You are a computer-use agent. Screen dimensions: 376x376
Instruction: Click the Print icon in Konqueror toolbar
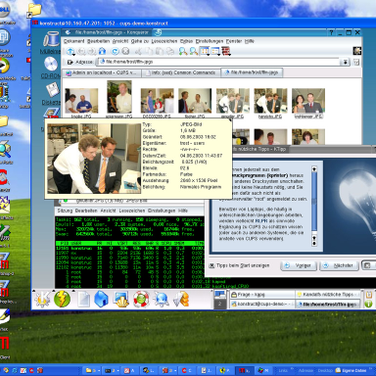pyautogui.click(x=170, y=51)
